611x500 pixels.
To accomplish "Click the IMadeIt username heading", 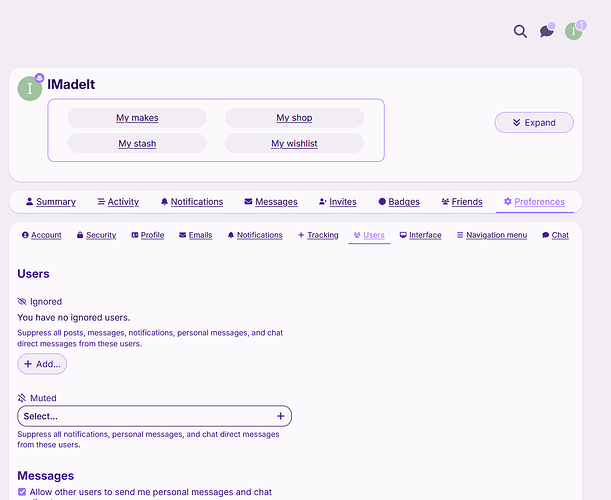I will click(71, 84).
